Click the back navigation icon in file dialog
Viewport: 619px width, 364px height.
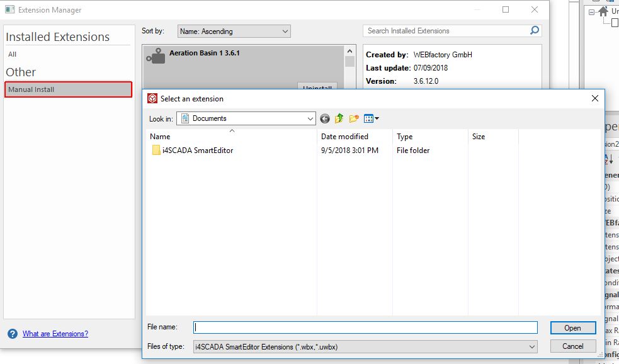pos(325,118)
